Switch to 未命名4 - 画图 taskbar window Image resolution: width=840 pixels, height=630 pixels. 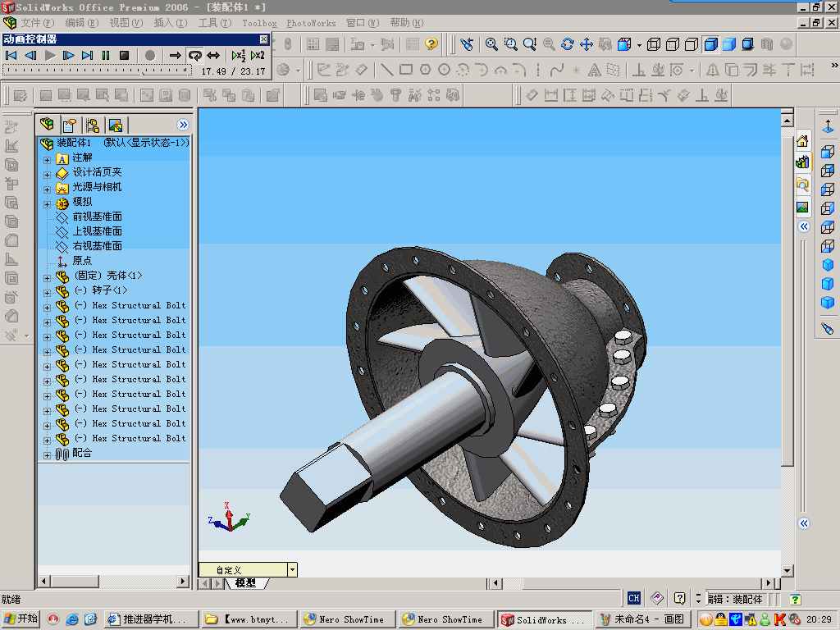pos(642,619)
